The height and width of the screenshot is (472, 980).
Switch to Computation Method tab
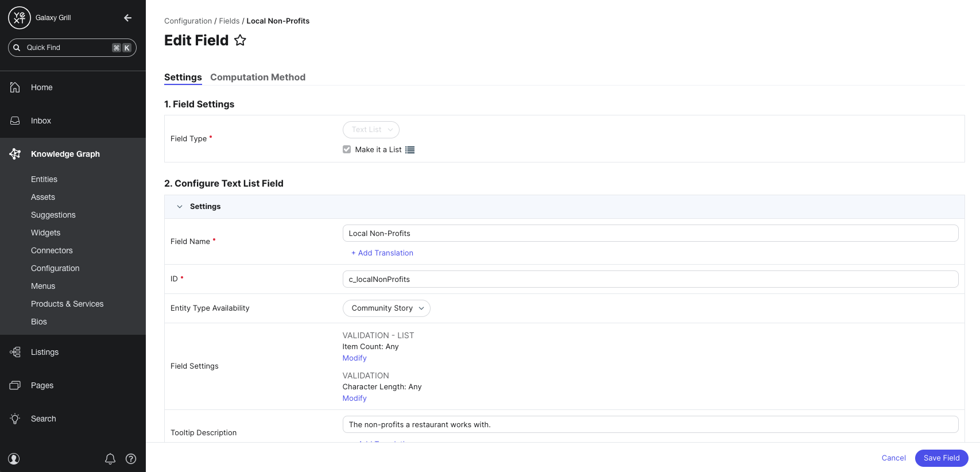click(258, 77)
